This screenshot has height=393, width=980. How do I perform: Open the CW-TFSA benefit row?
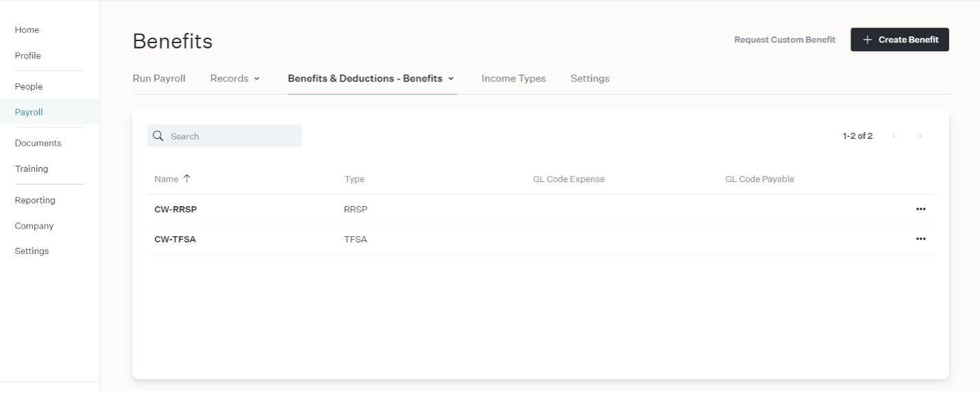tap(541, 239)
